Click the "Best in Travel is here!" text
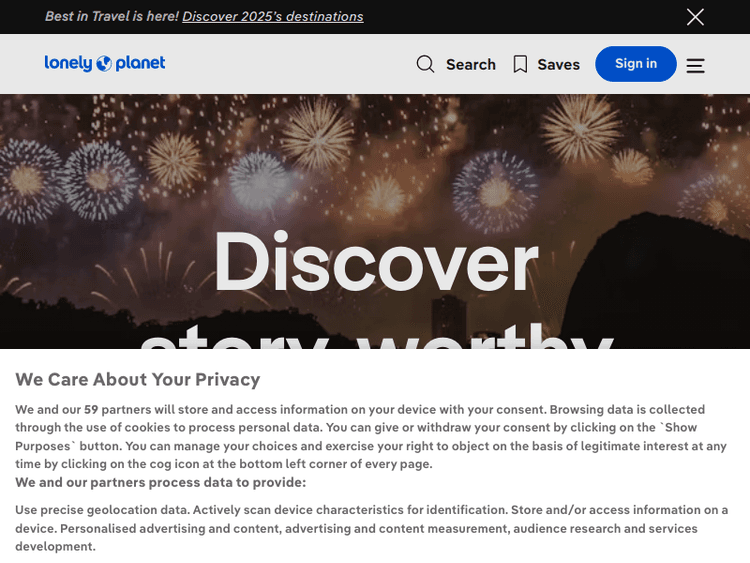750x563 pixels. pos(112,16)
